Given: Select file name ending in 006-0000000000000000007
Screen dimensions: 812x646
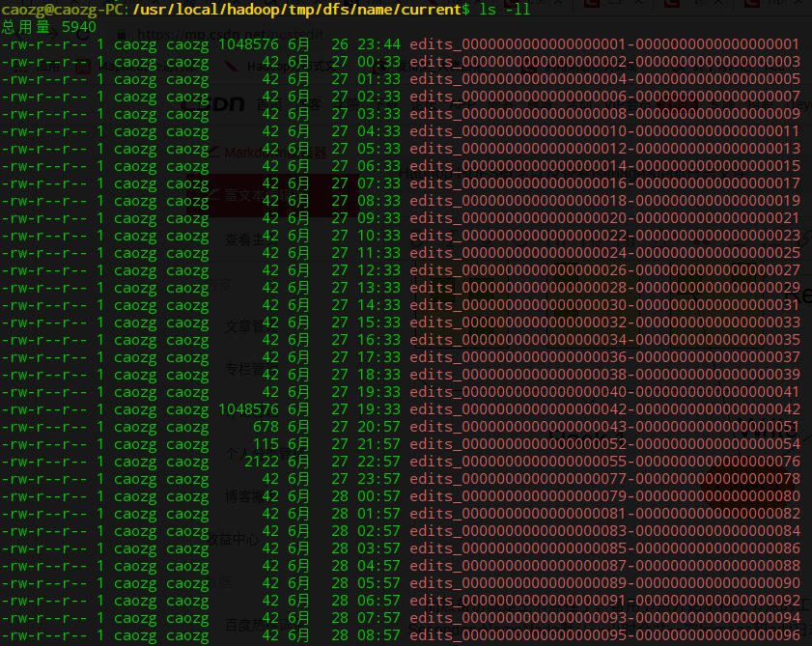Looking at the screenshot, I should 604,97.
